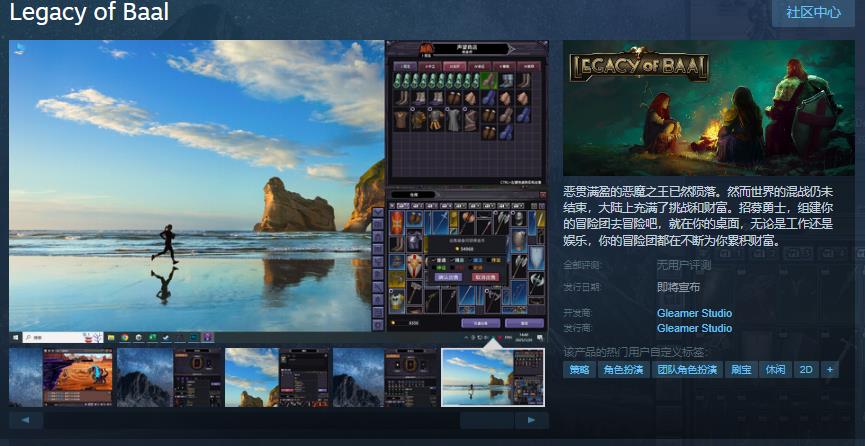Open Gleamer Studio link beside 开发商
Viewport: 865px width, 446px height.
click(694, 313)
